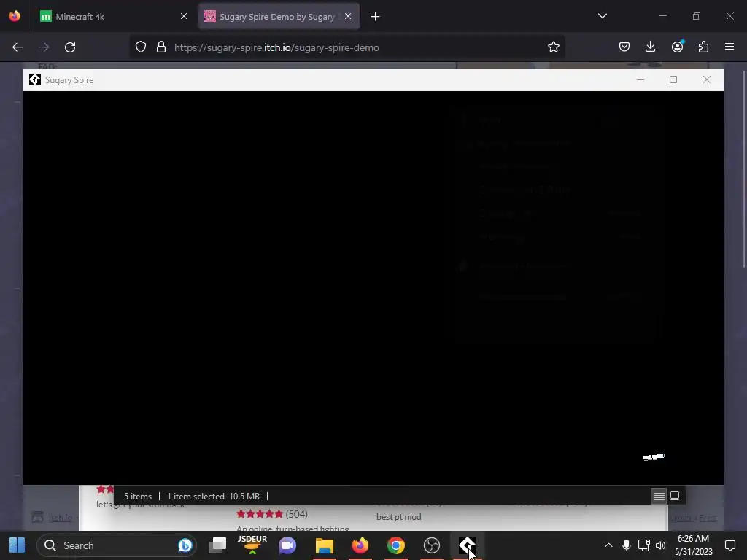Open the clock showing 6:26 AM
Viewport: 747px width, 560px height.
[694, 545]
